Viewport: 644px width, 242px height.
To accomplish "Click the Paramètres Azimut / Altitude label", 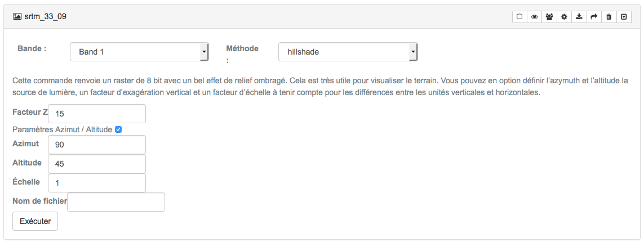I will pyautogui.click(x=63, y=129).
